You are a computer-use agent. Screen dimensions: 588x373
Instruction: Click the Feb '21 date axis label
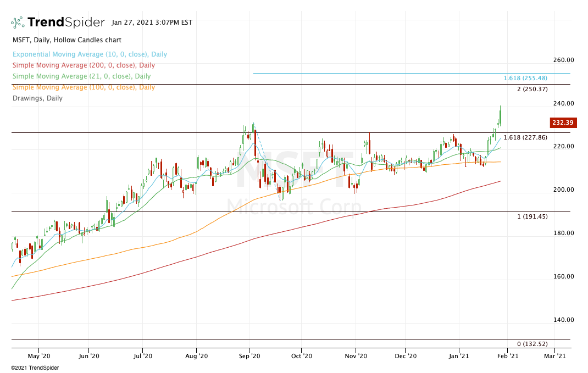click(x=508, y=356)
